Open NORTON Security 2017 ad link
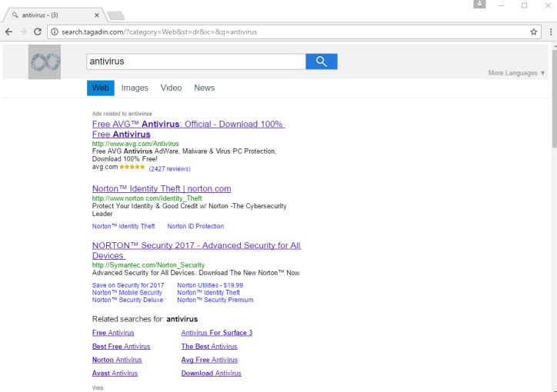557x392 pixels. coord(196,251)
